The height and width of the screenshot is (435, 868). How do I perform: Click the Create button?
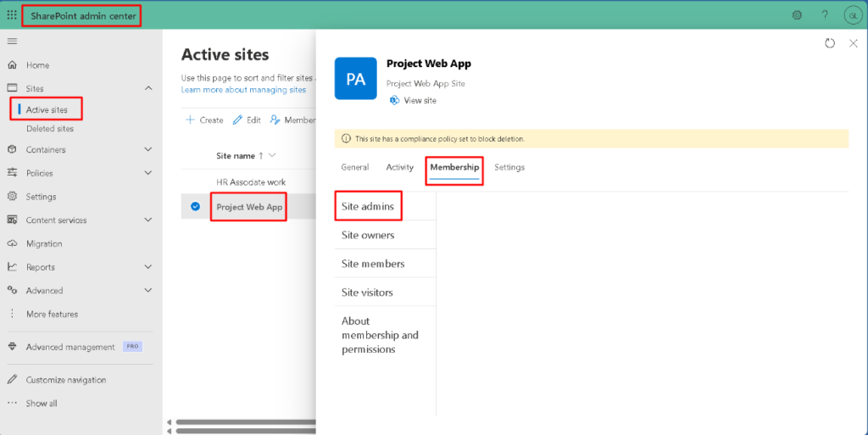click(204, 120)
